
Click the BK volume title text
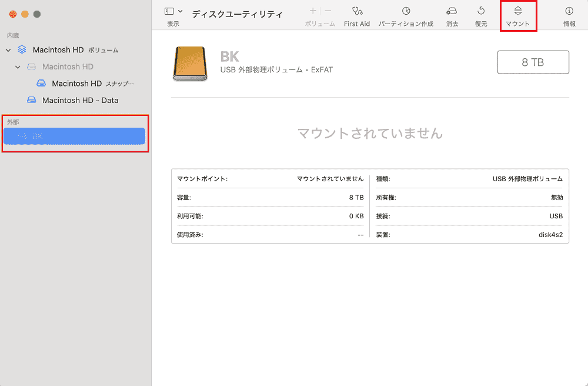point(229,56)
